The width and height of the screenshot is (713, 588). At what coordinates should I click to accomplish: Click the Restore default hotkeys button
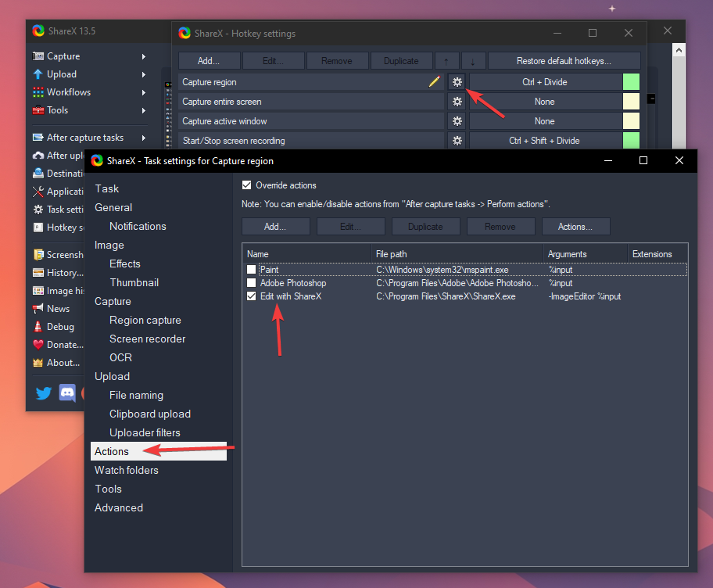pos(564,60)
